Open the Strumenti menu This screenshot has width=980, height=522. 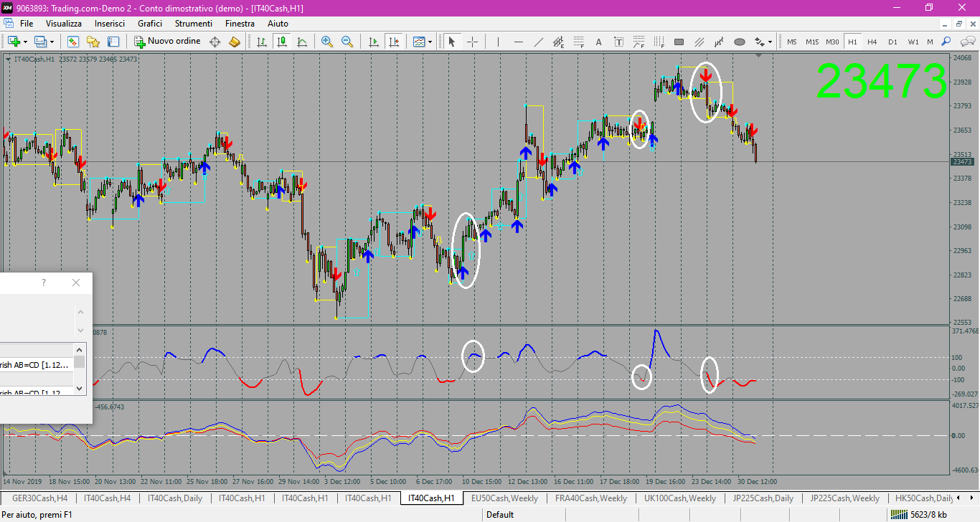coord(194,24)
